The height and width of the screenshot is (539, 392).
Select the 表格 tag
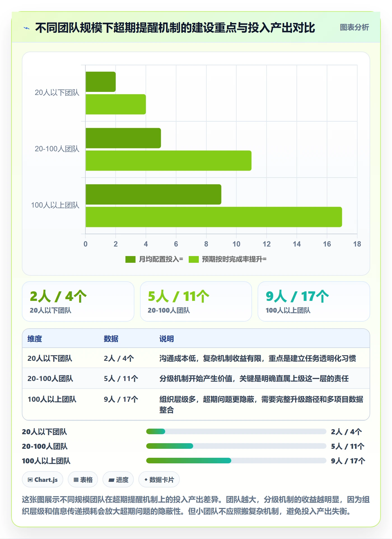(83, 480)
